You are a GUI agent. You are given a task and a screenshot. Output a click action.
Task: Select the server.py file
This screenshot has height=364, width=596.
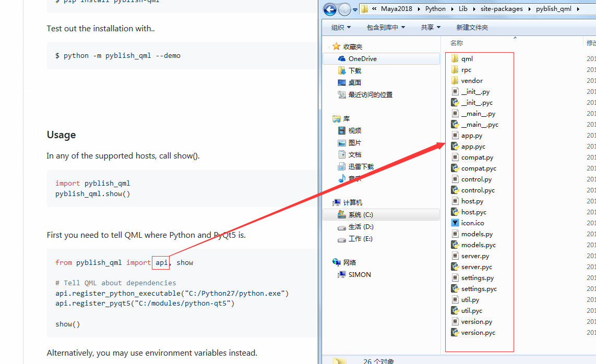[x=470, y=256]
